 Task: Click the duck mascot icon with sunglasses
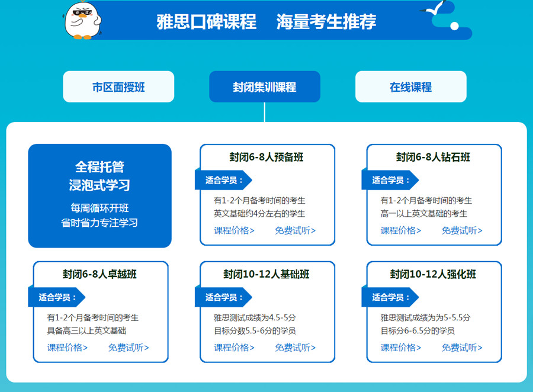(x=82, y=20)
